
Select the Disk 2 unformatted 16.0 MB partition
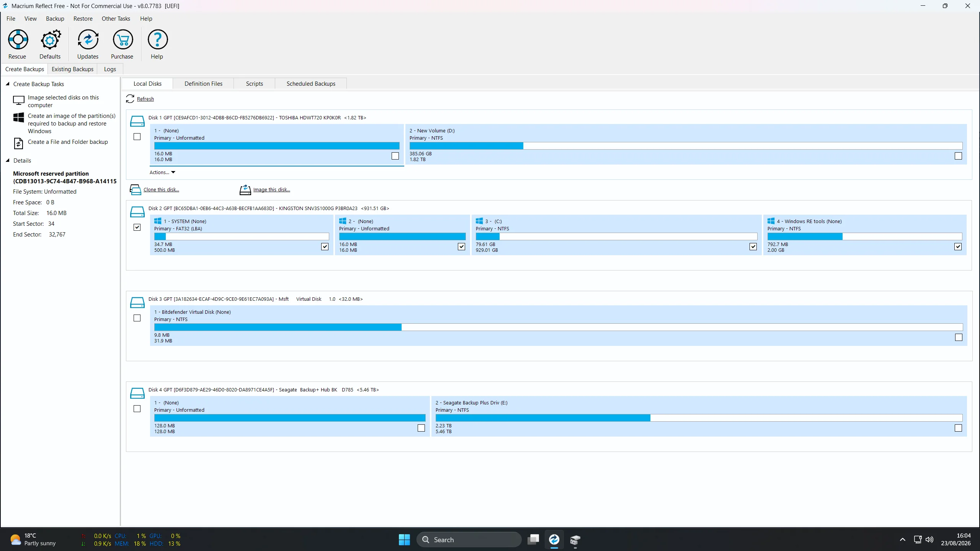pyautogui.click(x=402, y=235)
